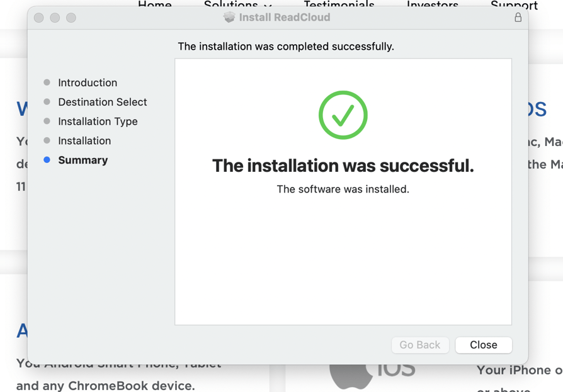Click the padlock icon in installer title bar
Screen dimensions: 563x392
pos(518,18)
